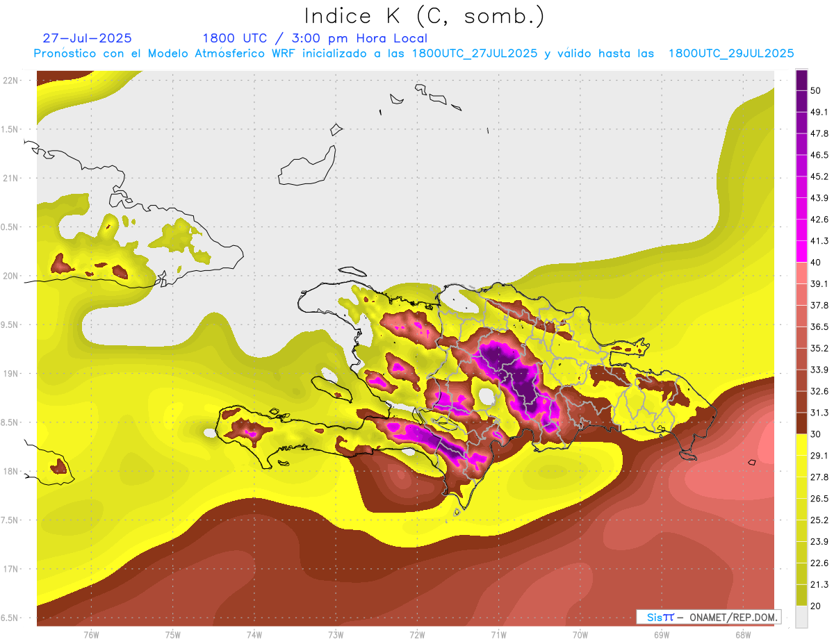This screenshot has width=834, height=644.
Task: Click the 32.6 color scale label
Action: [819, 391]
